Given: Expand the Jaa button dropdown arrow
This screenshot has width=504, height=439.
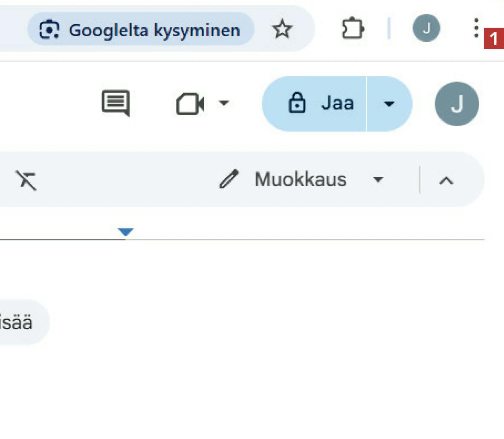Looking at the screenshot, I should [389, 104].
